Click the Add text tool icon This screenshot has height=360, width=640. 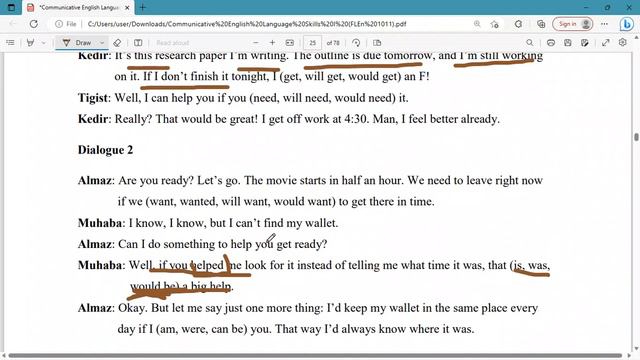point(138,42)
